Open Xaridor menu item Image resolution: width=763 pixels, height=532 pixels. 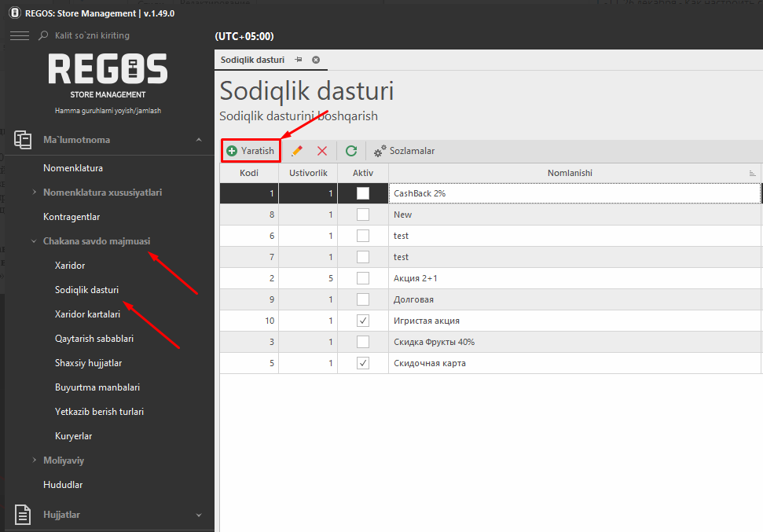tap(70, 266)
